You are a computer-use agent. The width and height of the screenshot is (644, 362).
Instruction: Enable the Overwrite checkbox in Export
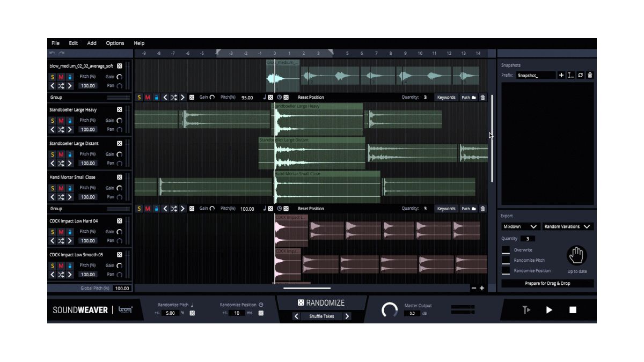coord(506,249)
